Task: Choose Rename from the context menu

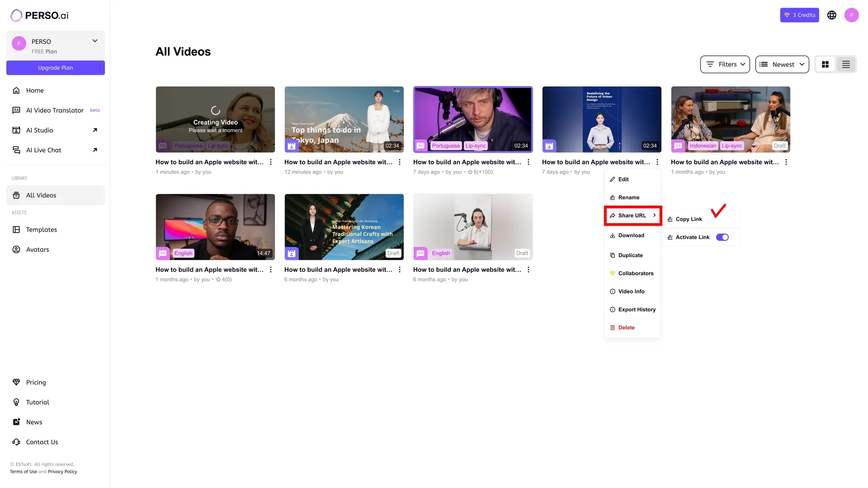Action: pyautogui.click(x=632, y=197)
